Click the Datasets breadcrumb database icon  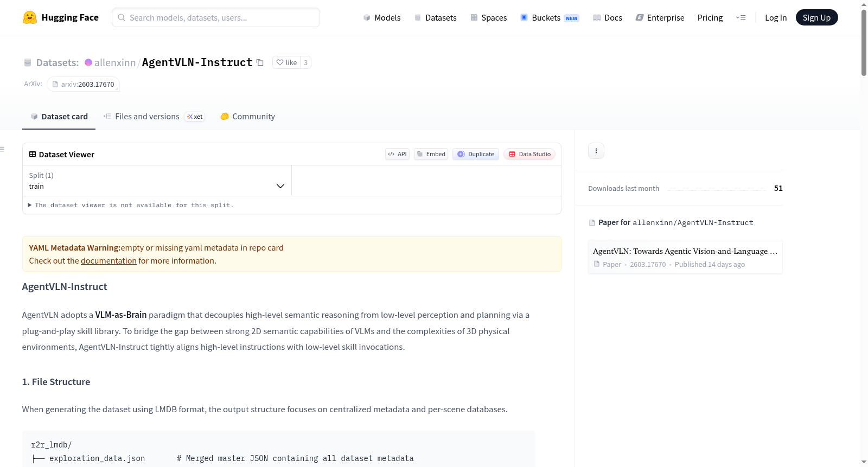pyautogui.click(x=28, y=62)
